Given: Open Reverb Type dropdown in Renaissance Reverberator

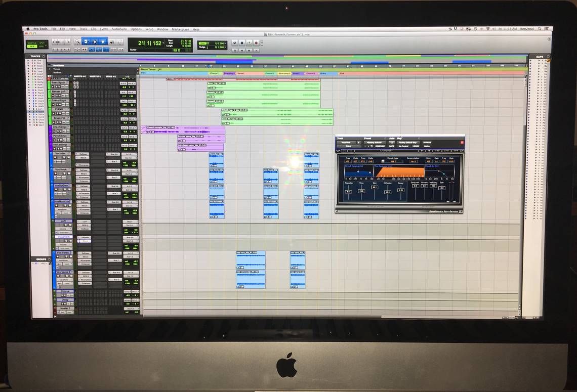Looking at the screenshot, I should pos(393,161).
